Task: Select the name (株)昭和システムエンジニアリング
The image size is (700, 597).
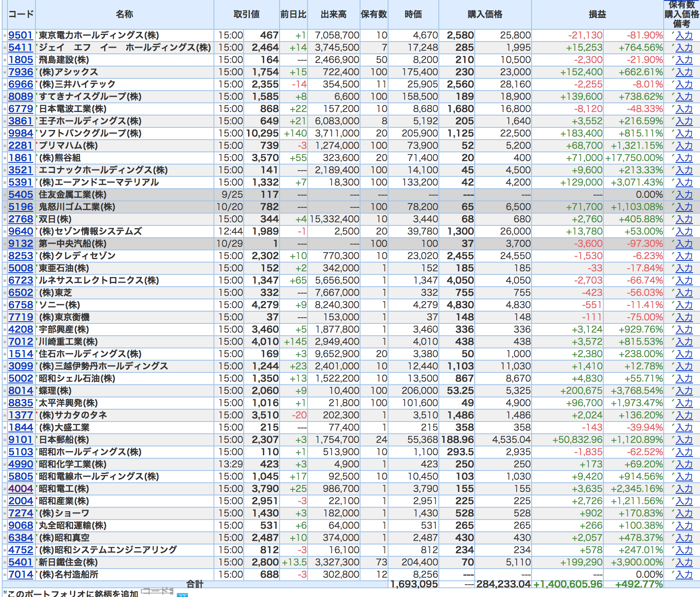Action: click(108, 550)
